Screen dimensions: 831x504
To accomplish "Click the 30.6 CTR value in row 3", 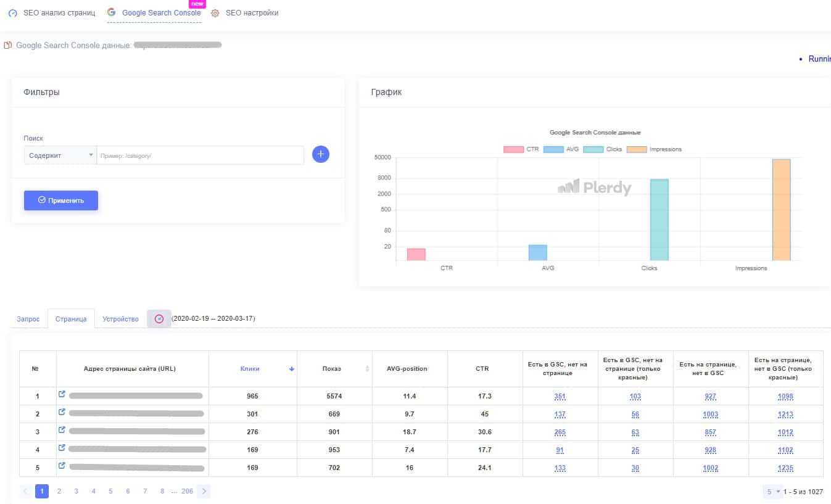I will point(485,432).
